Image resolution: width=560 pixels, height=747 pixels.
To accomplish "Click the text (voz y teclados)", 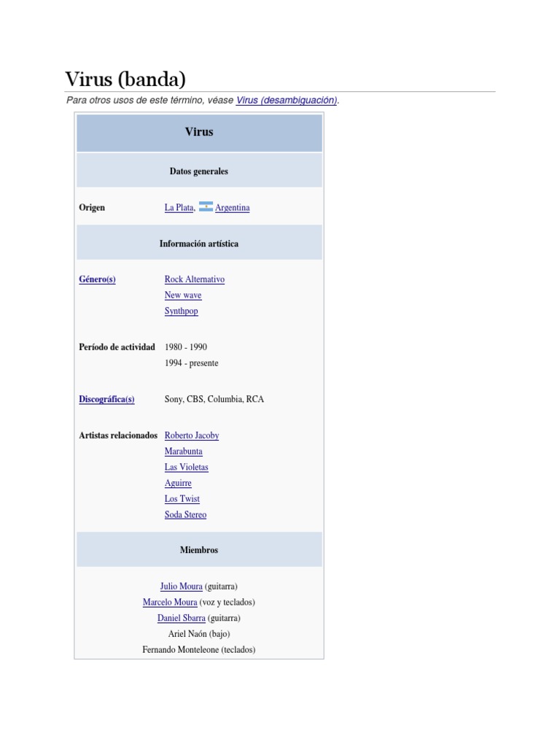I will click(227, 602).
